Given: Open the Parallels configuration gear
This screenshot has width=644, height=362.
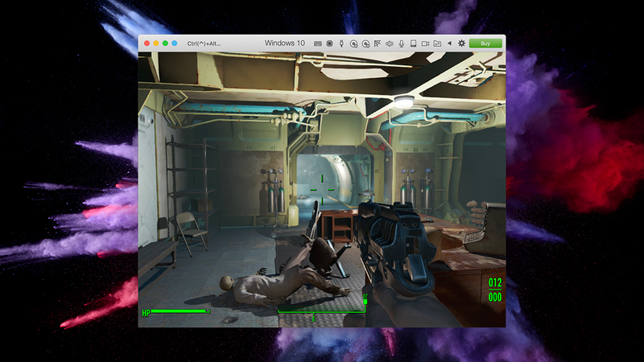Looking at the screenshot, I should 461,43.
